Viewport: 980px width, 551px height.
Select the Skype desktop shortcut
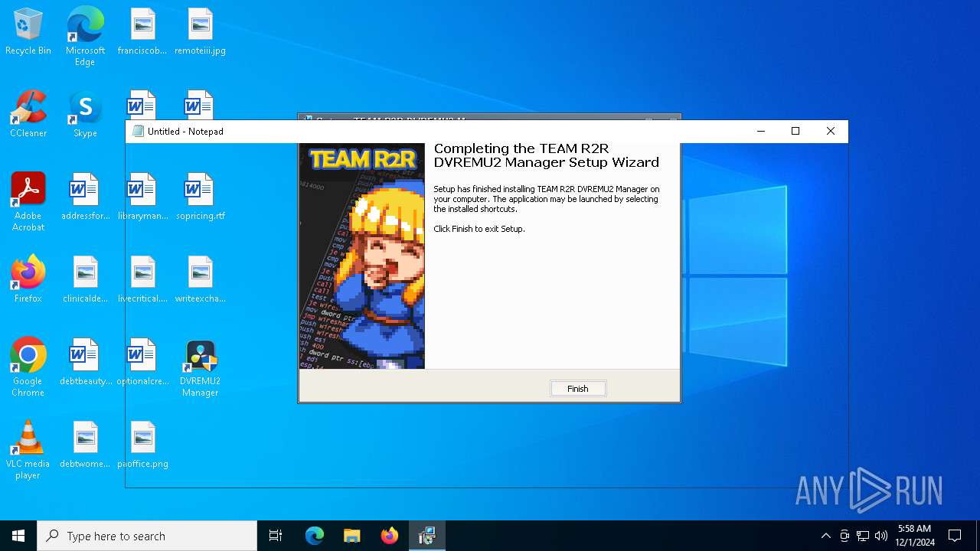pos(85,114)
